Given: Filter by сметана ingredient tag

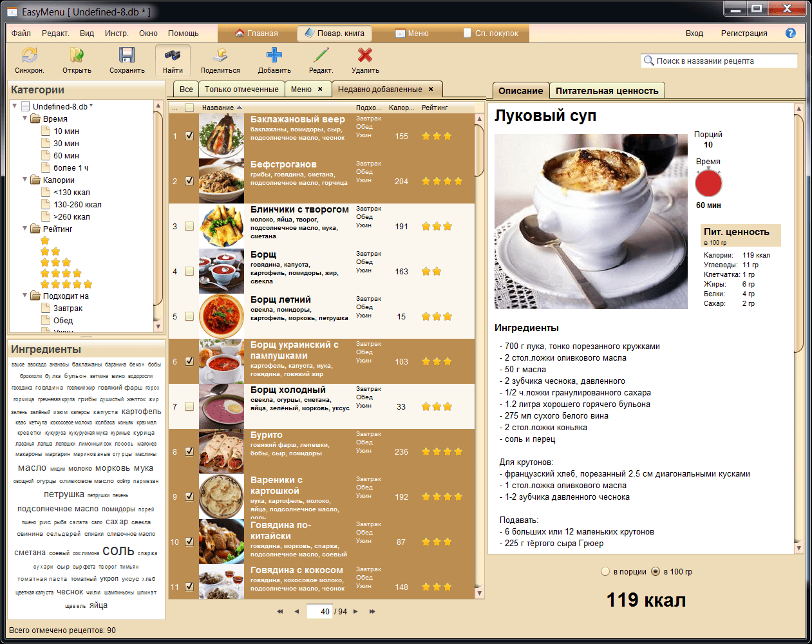Looking at the screenshot, I should pos(30,553).
